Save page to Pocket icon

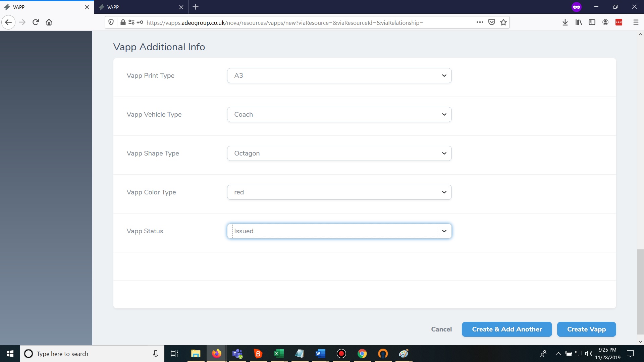click(x=492, y=22)
